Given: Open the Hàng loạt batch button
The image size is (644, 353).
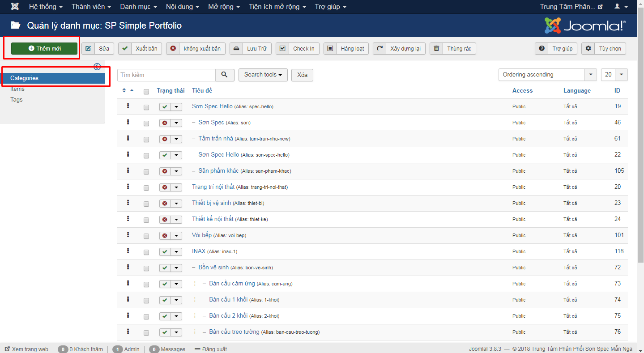Looking at the screenshot, I should click(x=346, y=48).
